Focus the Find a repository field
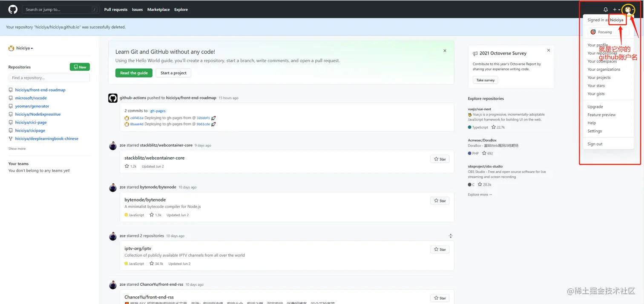The width and height of the screenshot is (644, 304). 49,77
